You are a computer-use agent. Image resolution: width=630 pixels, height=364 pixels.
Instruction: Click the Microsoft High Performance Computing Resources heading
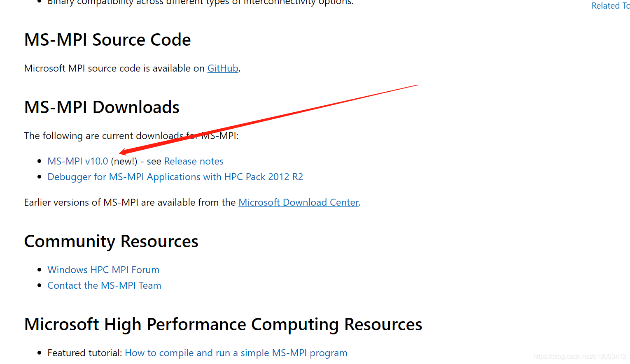223,325
